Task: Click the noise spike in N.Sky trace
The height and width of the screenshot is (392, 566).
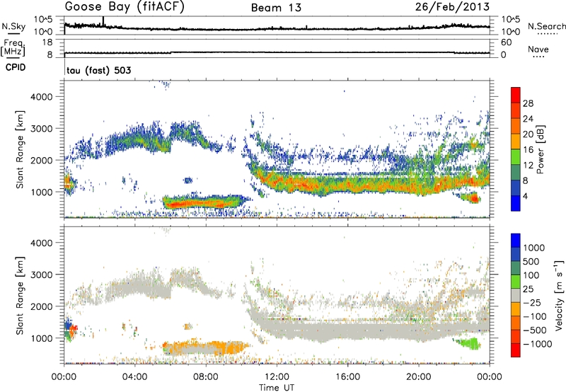Action: [x=103, y=21]
